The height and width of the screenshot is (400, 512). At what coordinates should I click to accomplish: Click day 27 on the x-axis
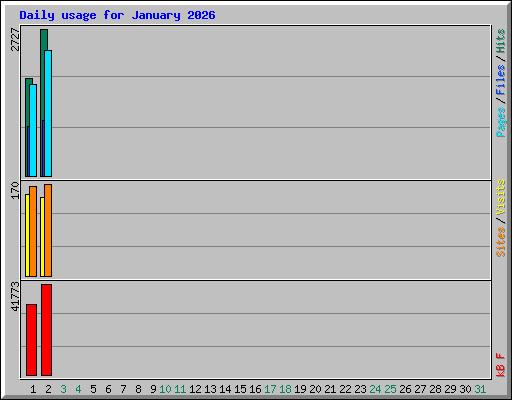(x=420, y=389)
